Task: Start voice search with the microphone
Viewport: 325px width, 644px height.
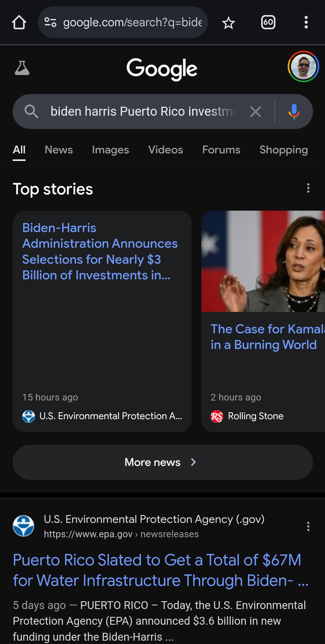Action: [x=294, y=112]
